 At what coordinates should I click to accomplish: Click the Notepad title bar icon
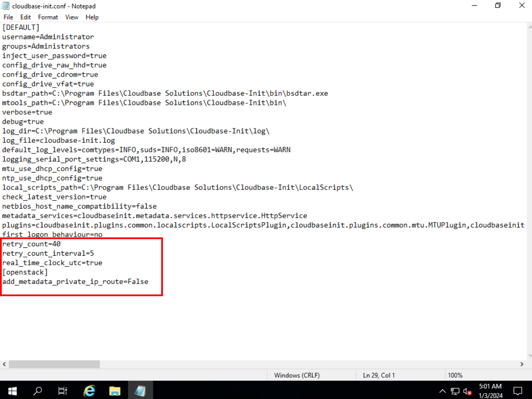6,6
